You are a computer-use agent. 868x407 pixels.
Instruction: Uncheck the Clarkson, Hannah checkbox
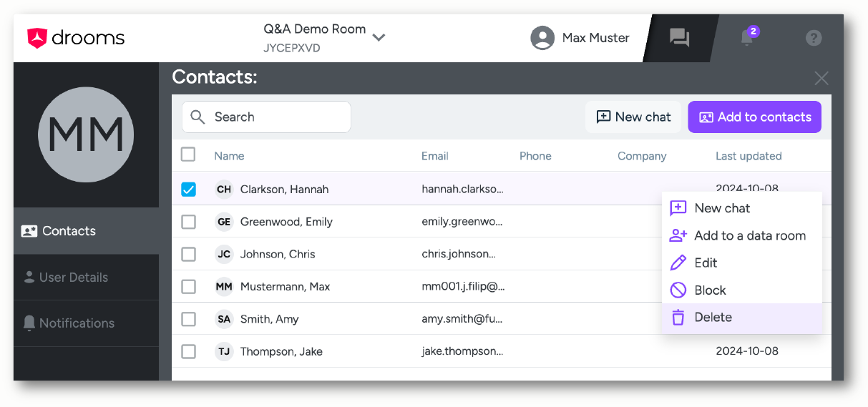coord(188,190)
